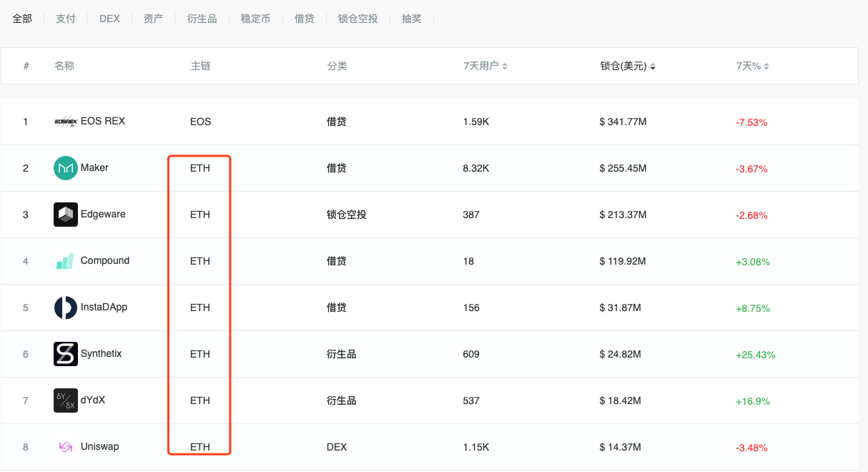The height and width of the screenshot is (472, 868).
Task: Click the InstaDApp logo icon
Action: tap(66, 308)
